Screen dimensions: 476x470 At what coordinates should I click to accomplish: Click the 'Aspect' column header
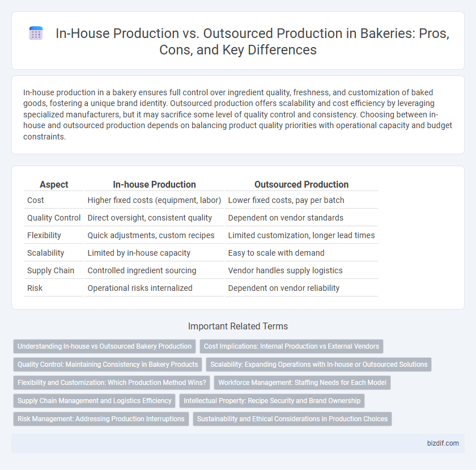pyautogui.click(x=54, y=184)
